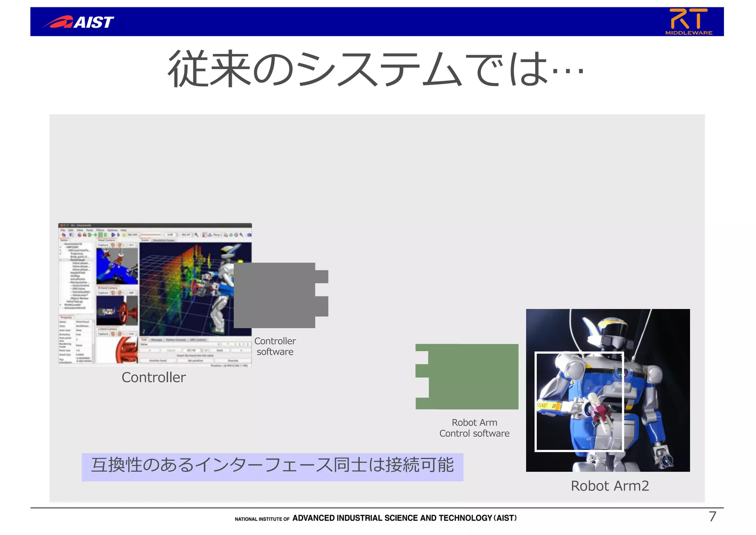Click the AIST logo in the header
This screenshot has width=756, height=535.
[78, 22]
